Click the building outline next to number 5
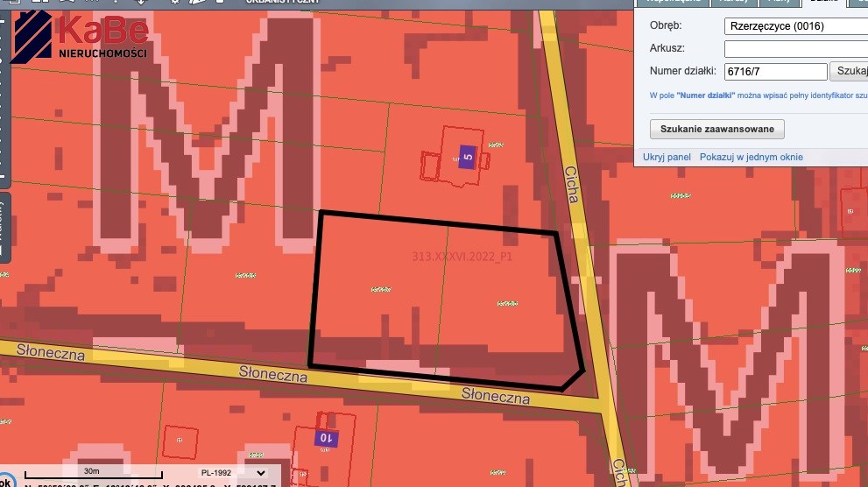 (x=431, y=166)
